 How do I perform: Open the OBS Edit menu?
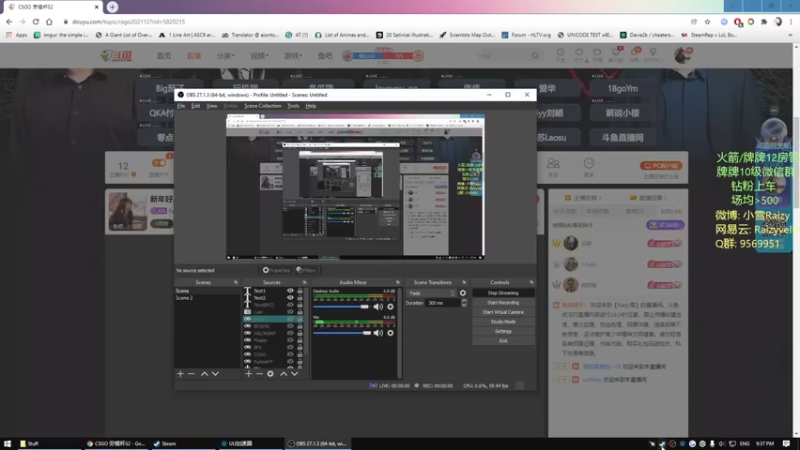point(195,106)
